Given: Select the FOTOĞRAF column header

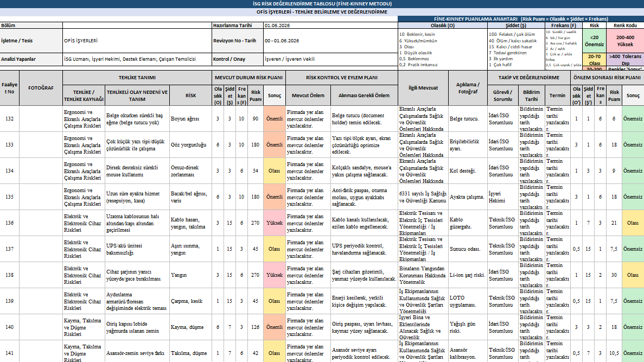Looking at the screenshot, I should point(41,88).
